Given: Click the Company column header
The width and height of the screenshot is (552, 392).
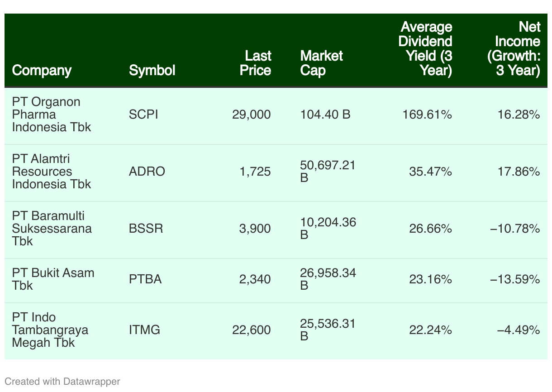Looking at the screenshot, I should point(42,70).
